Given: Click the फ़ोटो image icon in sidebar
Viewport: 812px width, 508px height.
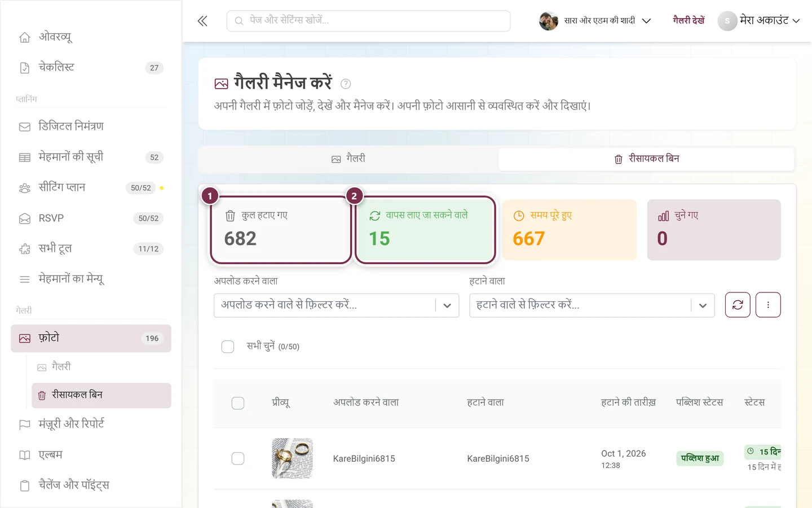Looking at the screenshot, I should click(25, 339).
